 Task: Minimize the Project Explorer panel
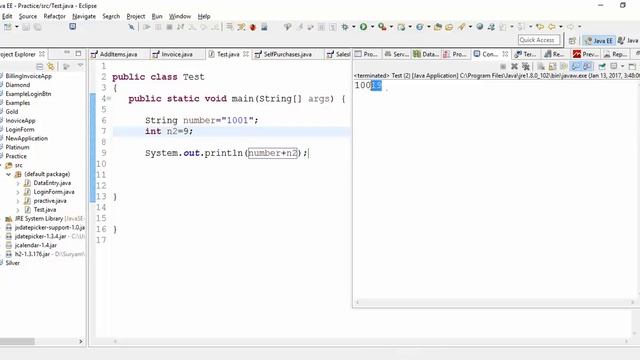click(x=67, y=53)
